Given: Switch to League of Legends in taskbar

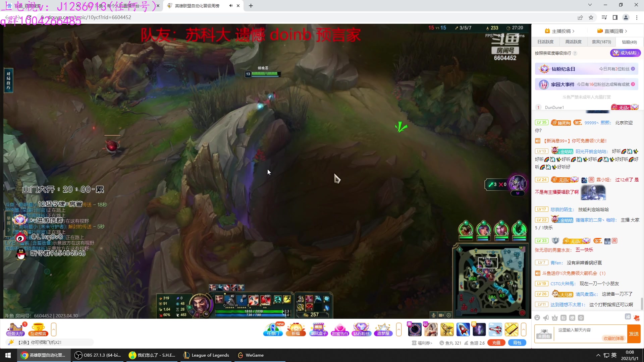Looking at the screenshot, I should pyautogui.click(x=207, y=355).
